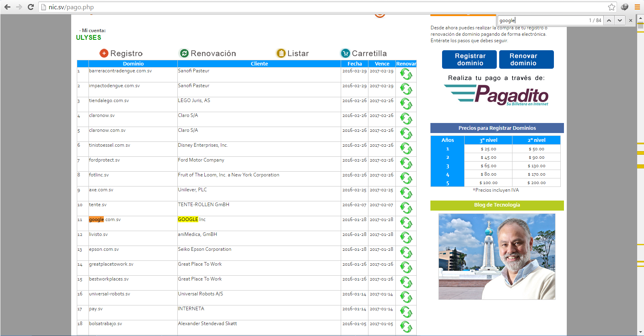Click the browser forward arrow
The width and height of the screenshot is (644, 336).
coord(19,7)
